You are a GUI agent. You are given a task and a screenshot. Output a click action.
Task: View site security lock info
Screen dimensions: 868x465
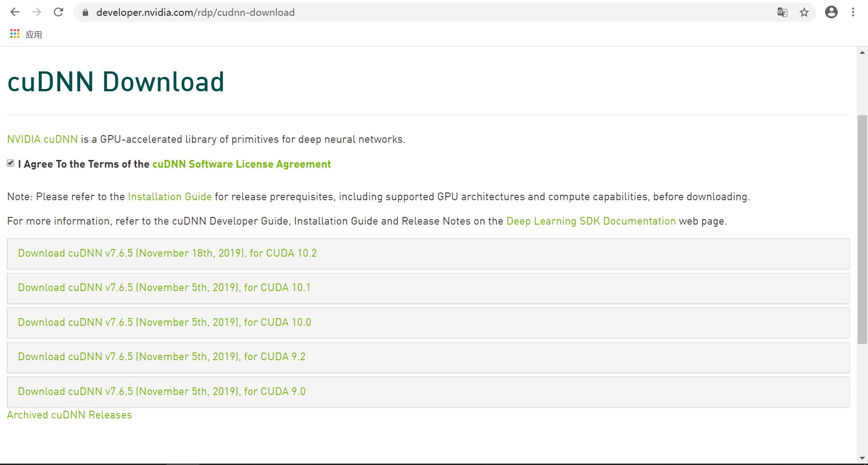pyautogui.click(x=85, y=13)
